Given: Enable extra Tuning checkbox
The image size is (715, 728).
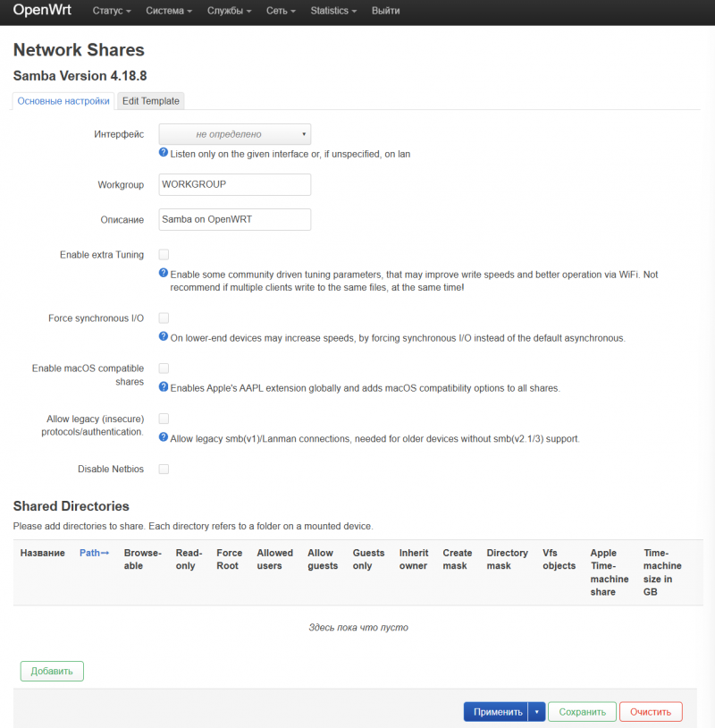Looking at the screenshot, I should 164,255.
